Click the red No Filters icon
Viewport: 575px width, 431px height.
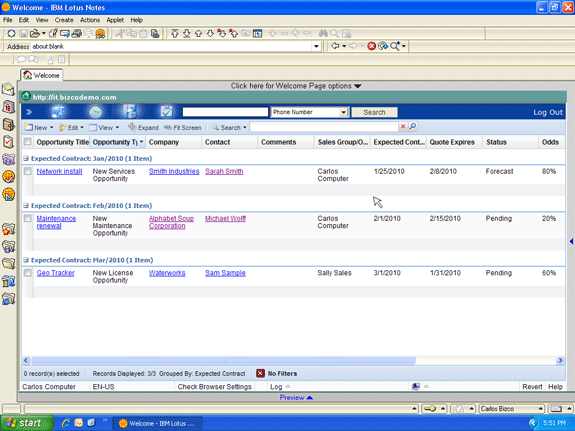260,373
